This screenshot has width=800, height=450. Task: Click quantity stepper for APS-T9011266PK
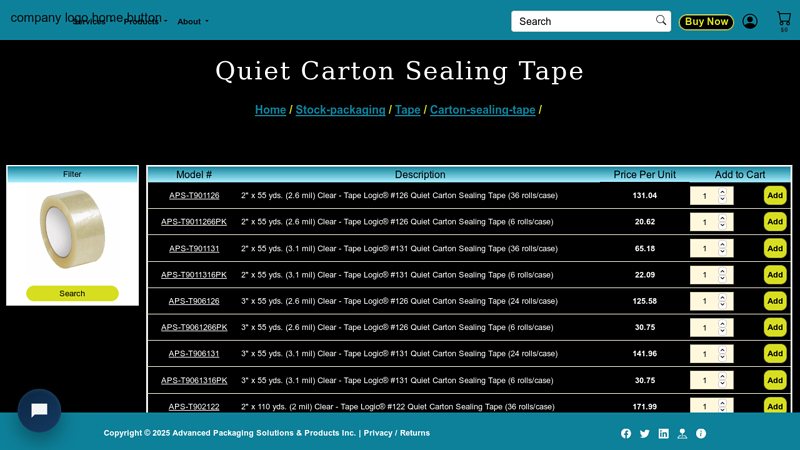[711, 222]
